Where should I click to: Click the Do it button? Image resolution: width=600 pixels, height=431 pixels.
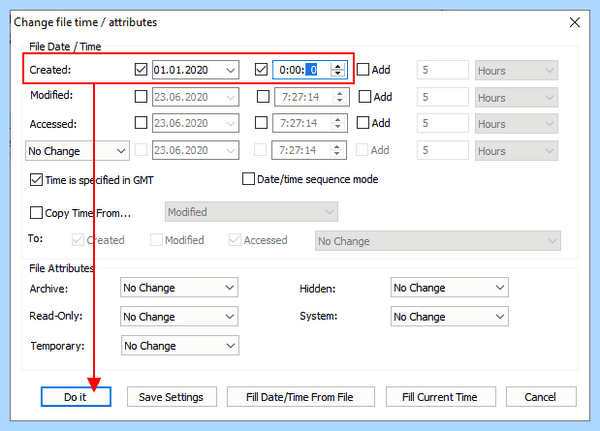76,397
